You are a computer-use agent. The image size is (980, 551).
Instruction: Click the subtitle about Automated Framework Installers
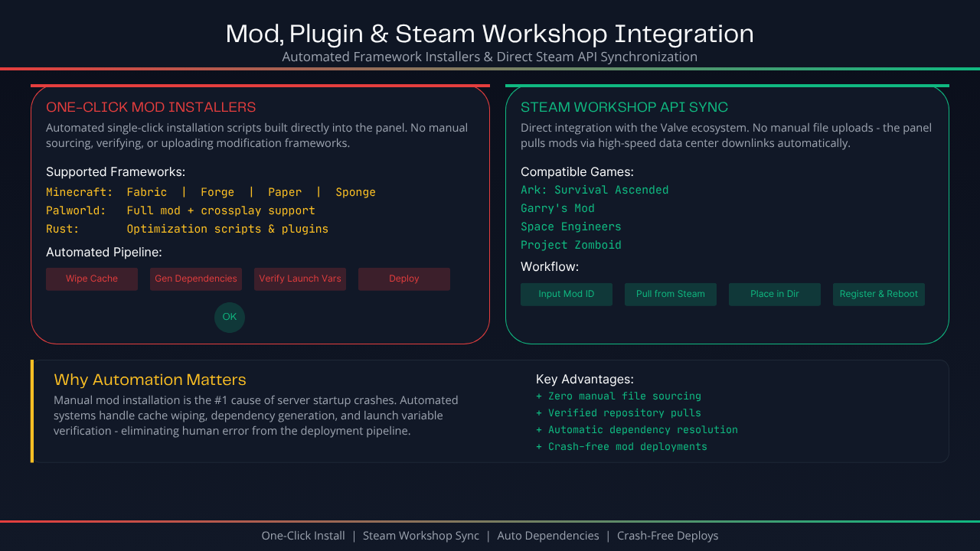point(490,57)
